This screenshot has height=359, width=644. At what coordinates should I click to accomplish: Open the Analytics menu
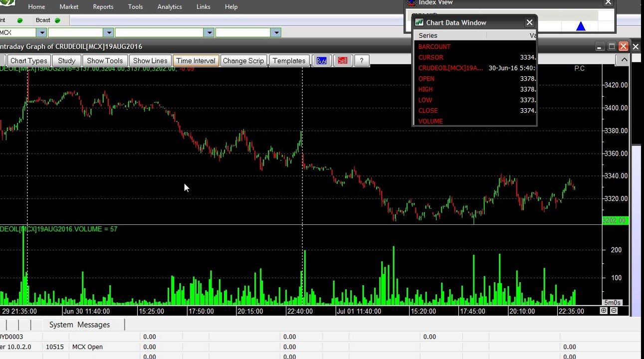(x=170, y=6)
